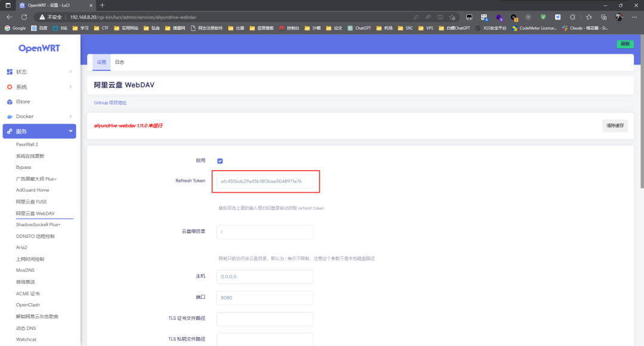Click the tab actions menu icon
Screen dimensions: 644x346
(x=8, y=5)
